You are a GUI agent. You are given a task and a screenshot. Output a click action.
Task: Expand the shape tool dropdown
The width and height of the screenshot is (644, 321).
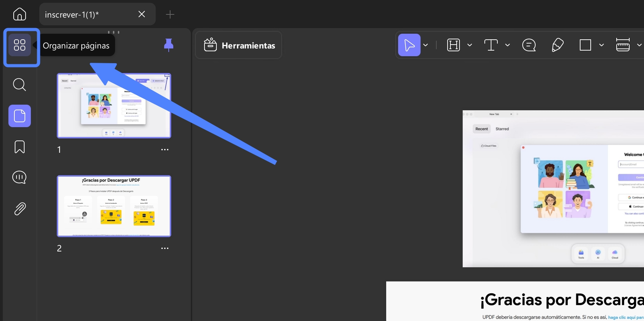(602, 45)
